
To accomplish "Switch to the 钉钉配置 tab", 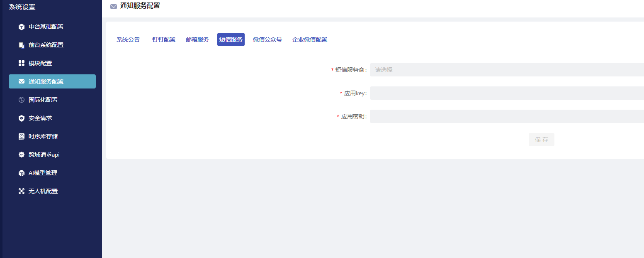I will pos(164,39).
